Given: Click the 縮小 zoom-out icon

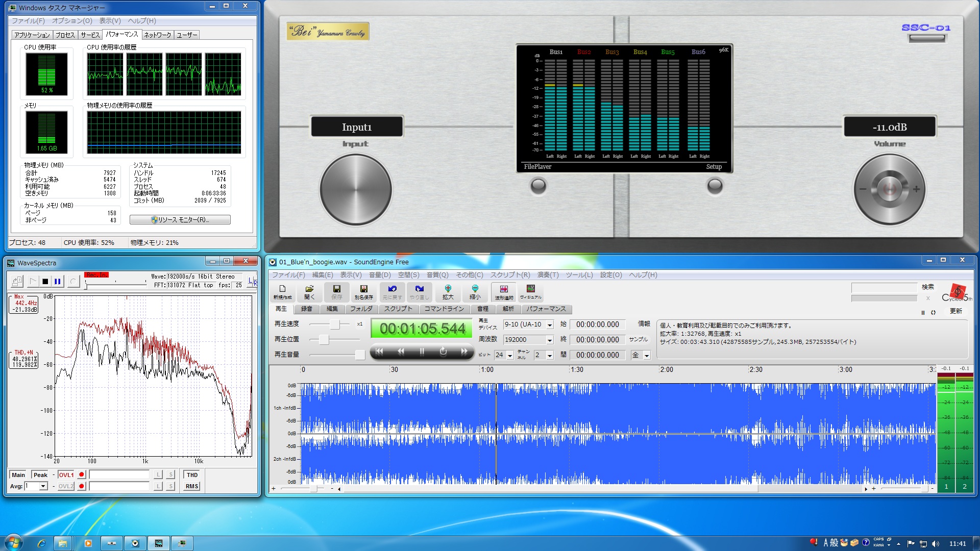Looking at the screenshot, I should click(x=475, y=292).
